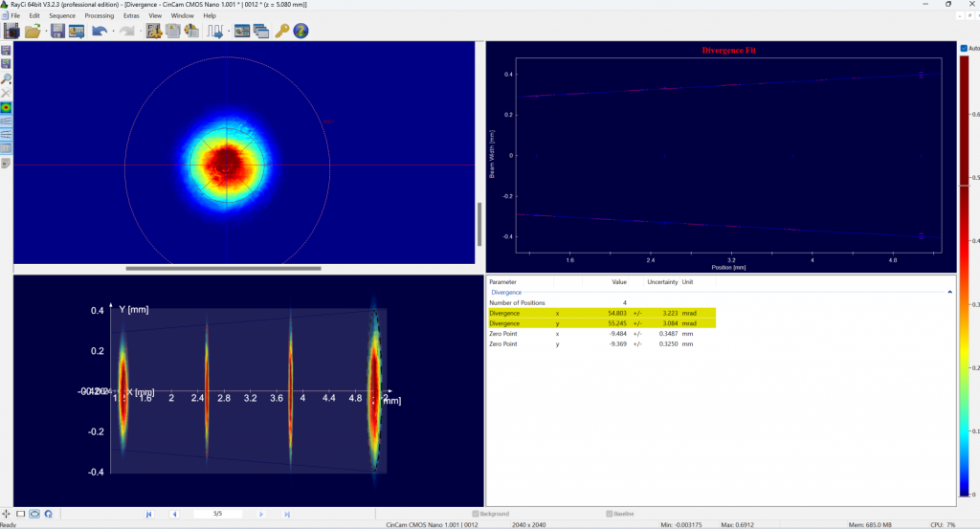Open the Processing menu
Viewport: 980px width, 529px height.
pyautogui.click(x=100, y=15)
